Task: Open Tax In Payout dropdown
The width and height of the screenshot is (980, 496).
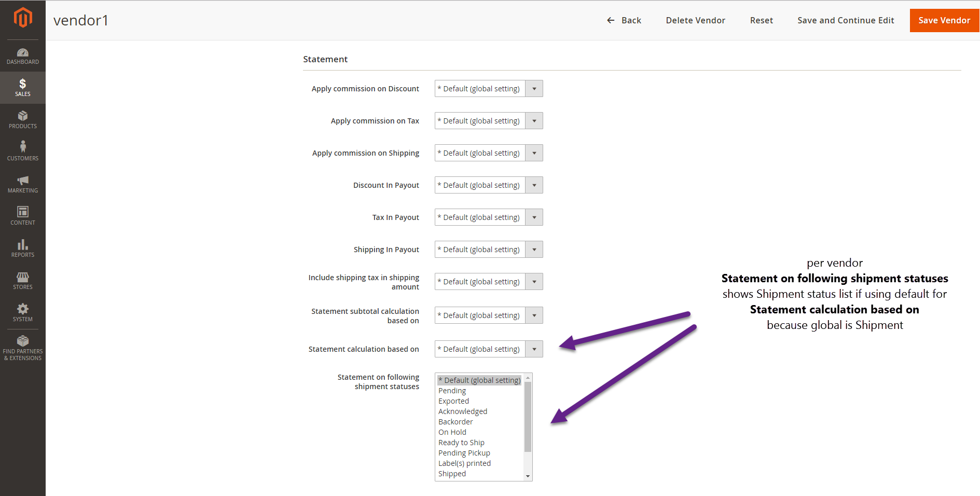Action: [x=489, y=217]
